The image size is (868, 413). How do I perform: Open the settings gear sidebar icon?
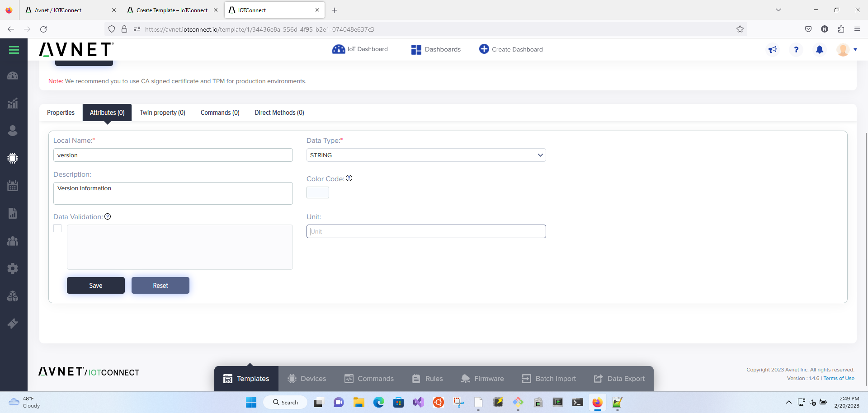pyautogui.click(x=13, y=268)
